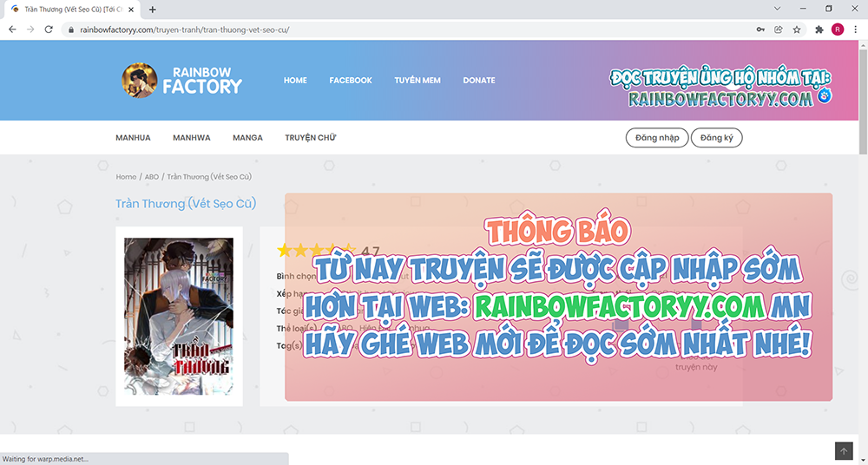This screenshot has height=465, width=868.
Task: Reload the current page
Action: tap(49, 29)
